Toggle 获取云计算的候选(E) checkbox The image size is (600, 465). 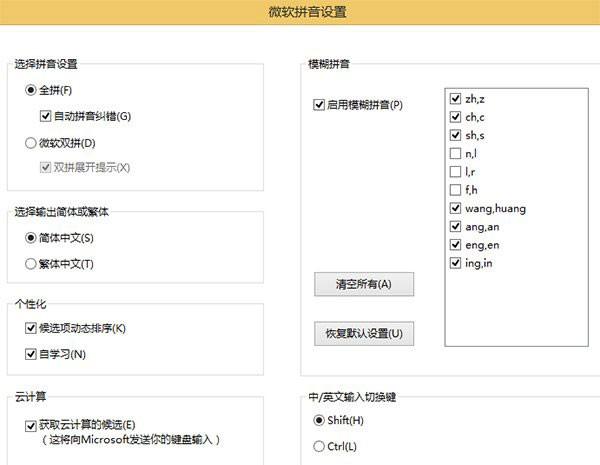tap(30, 425)
